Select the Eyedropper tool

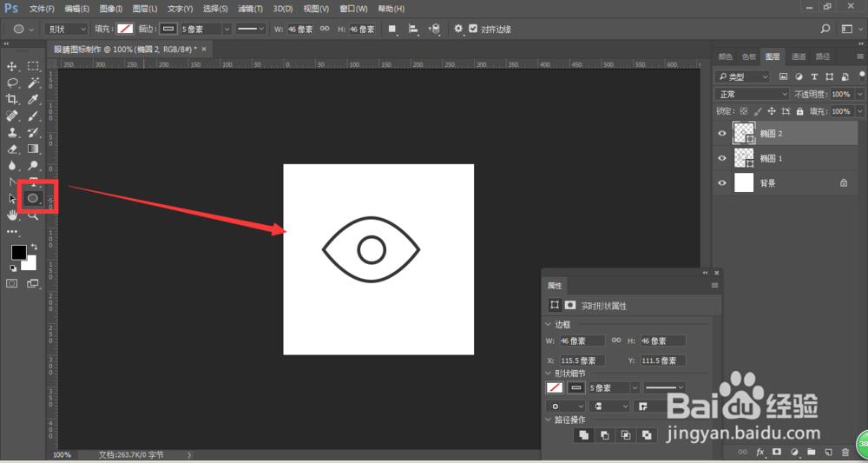[x=33, y=100]
